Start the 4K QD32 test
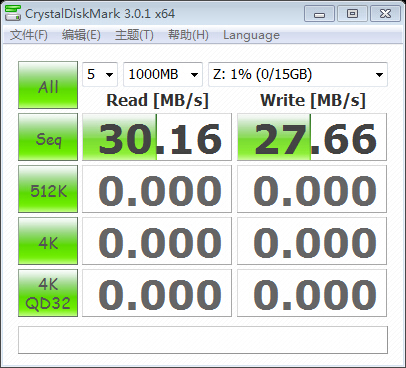406x368 pixels. click(48, 293)
